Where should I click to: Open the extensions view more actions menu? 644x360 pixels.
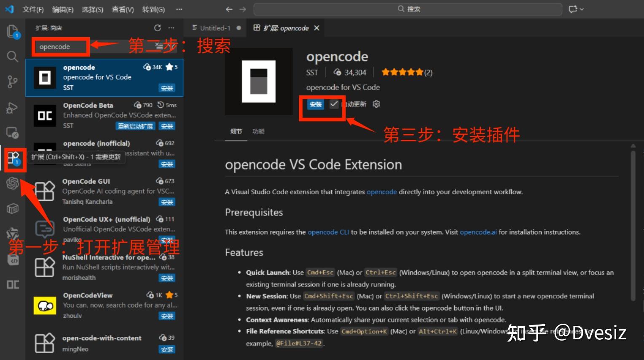click(171, 28)
